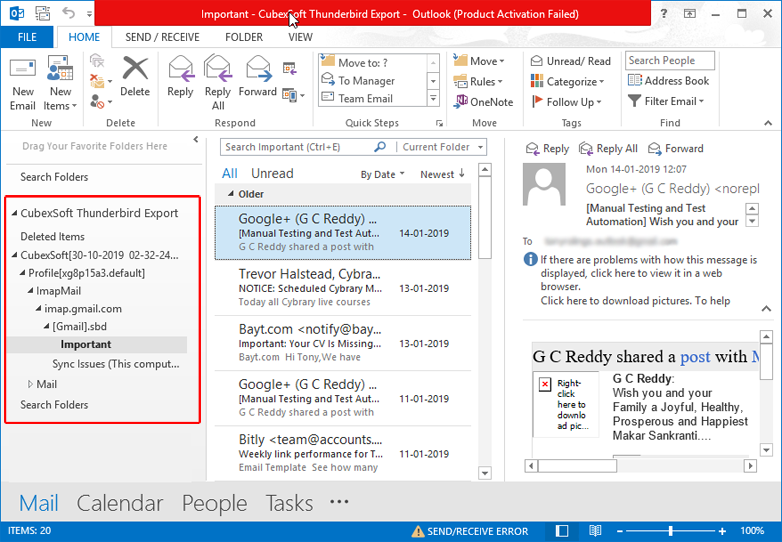Open the New Items menu
The image size is (782, 542).
(60, 84)
